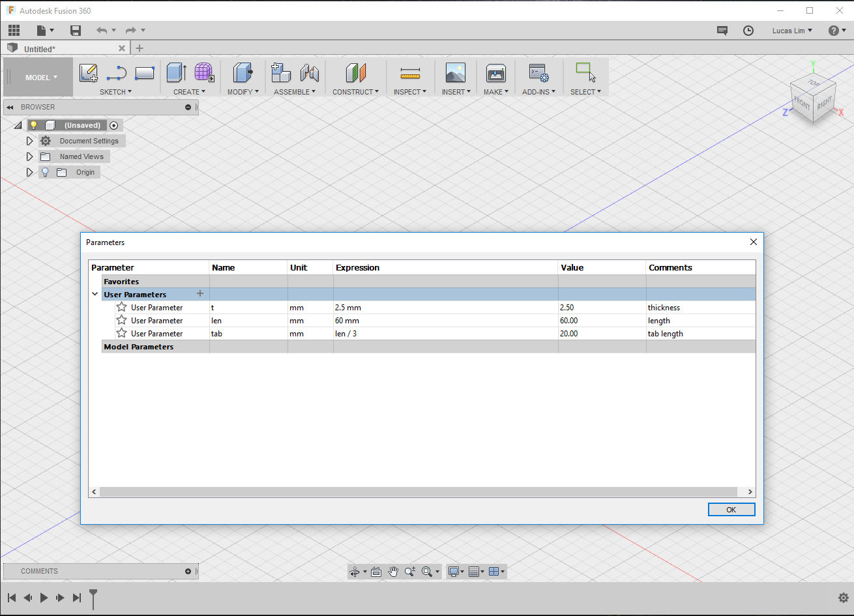
Task: Open the SKETCH menu
Action: tap(115, 92)
